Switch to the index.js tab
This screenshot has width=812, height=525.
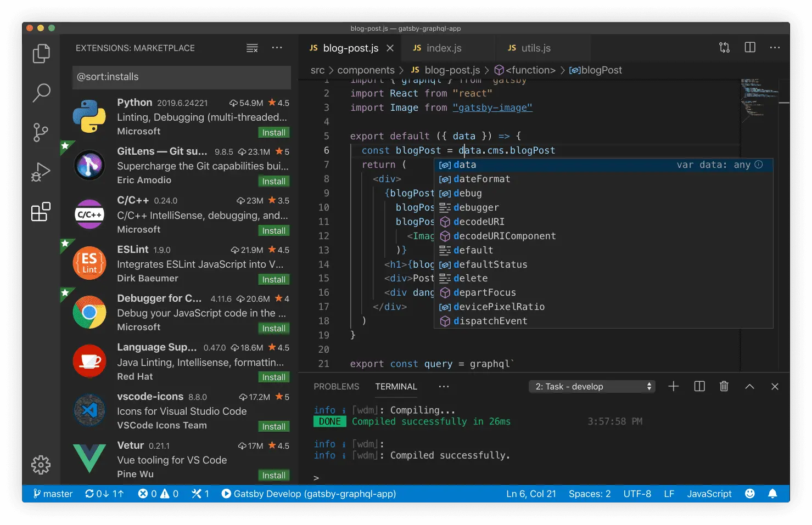tap(444, 48)
